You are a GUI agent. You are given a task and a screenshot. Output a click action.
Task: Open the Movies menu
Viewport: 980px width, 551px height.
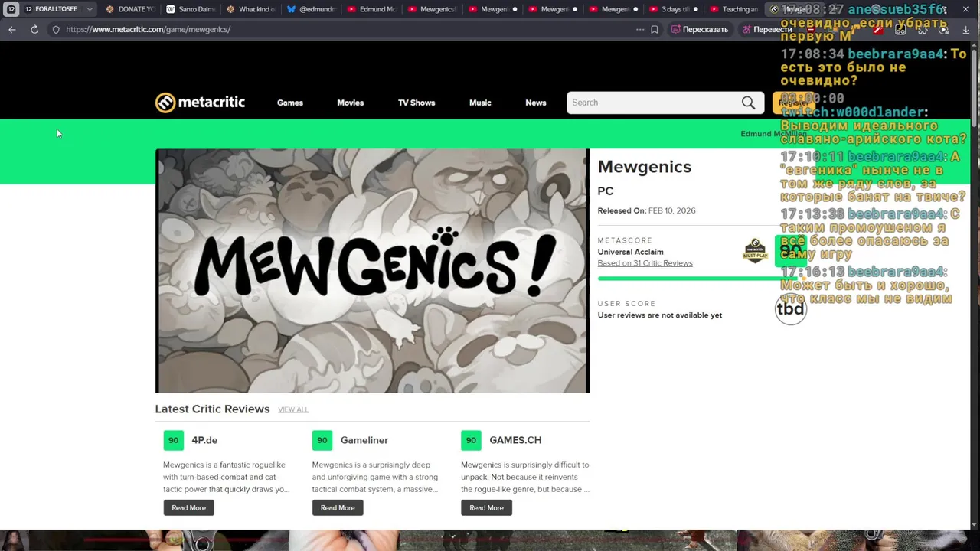pyautogui.click(x=351, y=103)
